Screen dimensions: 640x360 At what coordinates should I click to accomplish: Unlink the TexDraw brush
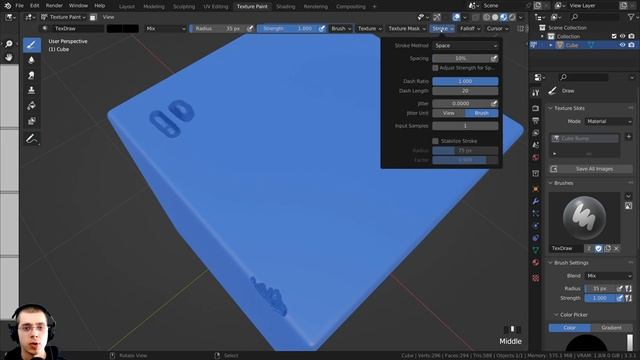tap(616, 248)
